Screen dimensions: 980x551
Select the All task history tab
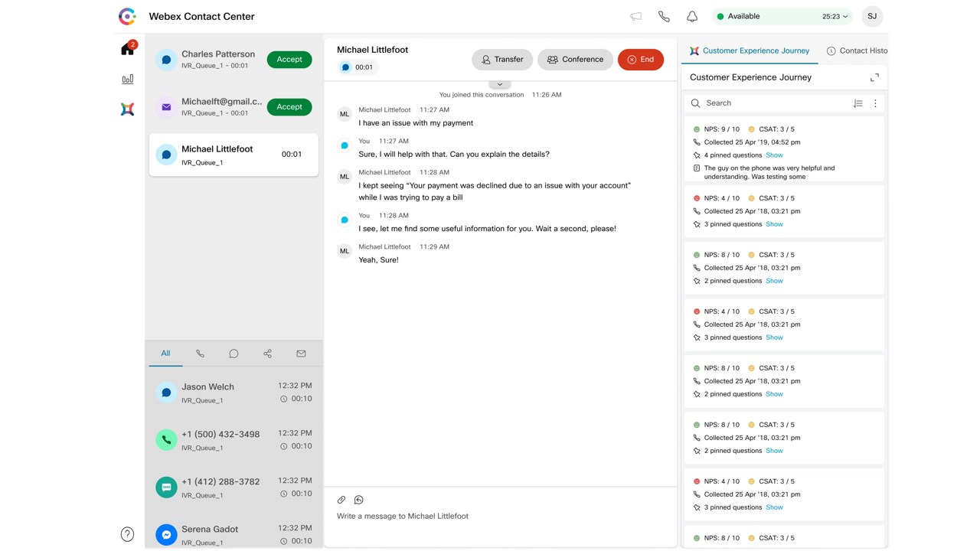[165, 354]
